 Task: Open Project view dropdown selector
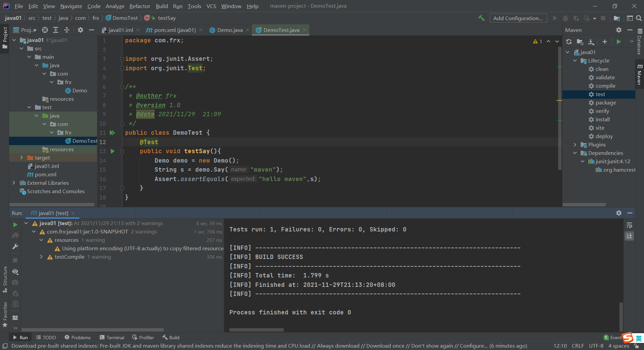click(x=25, y=30)
